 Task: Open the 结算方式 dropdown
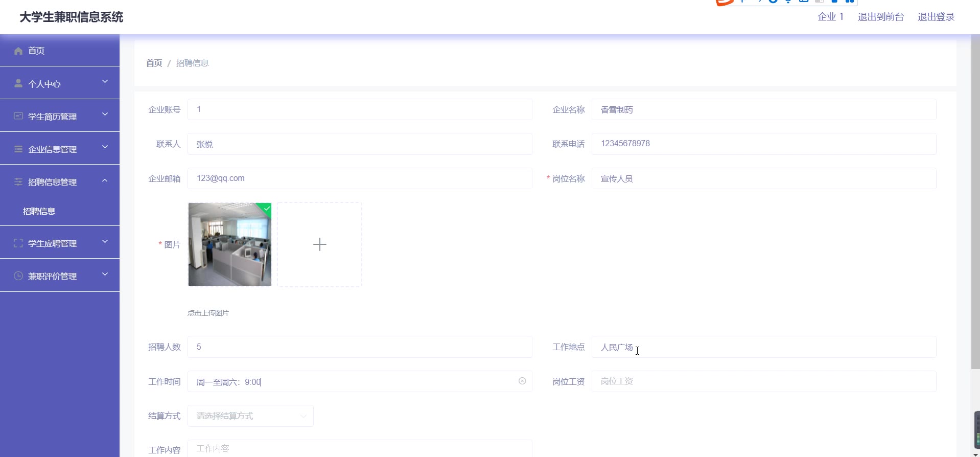click(250, 416)
